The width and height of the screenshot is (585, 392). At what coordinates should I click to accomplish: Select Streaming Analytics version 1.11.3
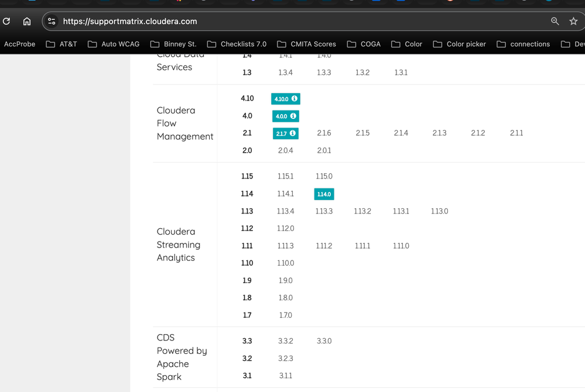pos(285,246)
